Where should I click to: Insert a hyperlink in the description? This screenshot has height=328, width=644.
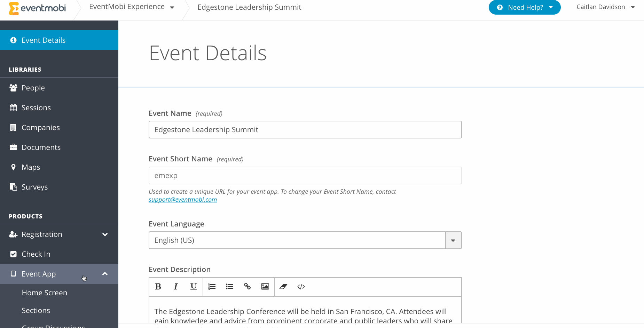247,287
